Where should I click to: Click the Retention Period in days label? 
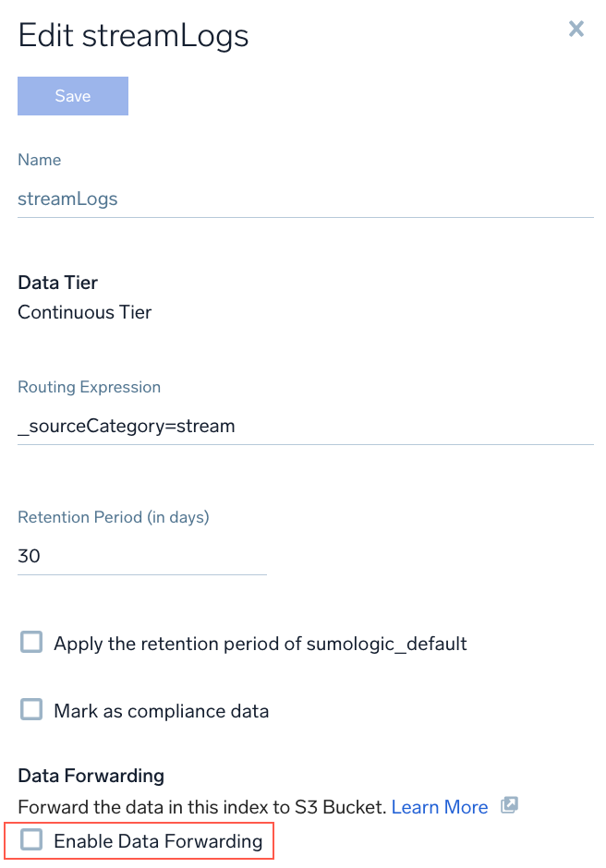pos(113,517)
